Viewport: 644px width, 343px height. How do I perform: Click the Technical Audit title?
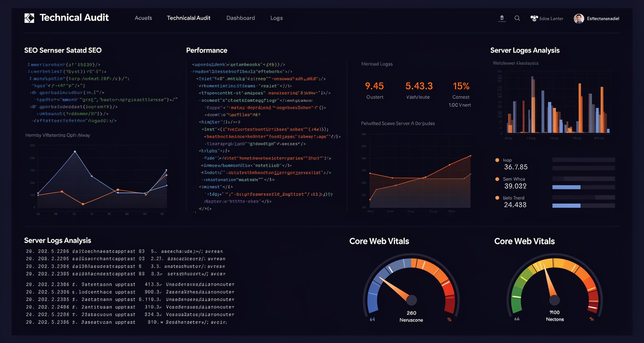pos(74,18)
